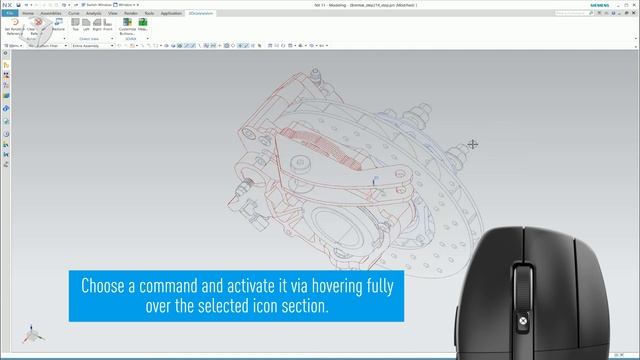This screenshot has height=360, width=640.
Task: Open the Menu dropdown on selection bar
Action: (x=13, y=46)
